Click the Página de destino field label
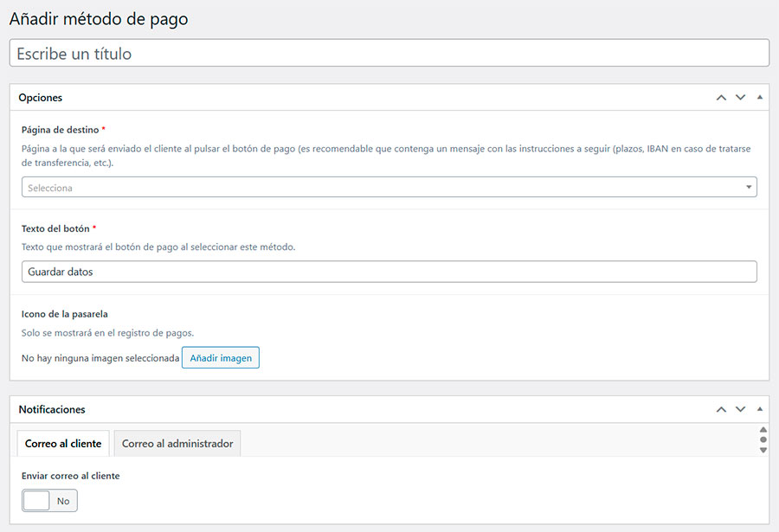Image resolution: width=779 pixels, height=532 pixels. tap(60, 130)
